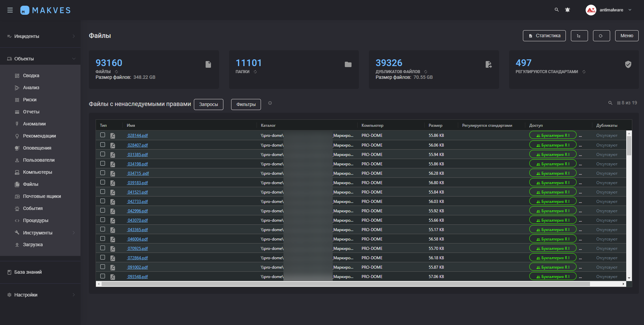This screenshot has width=644, height=325.
Task: Check the box for 028144.pdf
Action: click(103, 135)
